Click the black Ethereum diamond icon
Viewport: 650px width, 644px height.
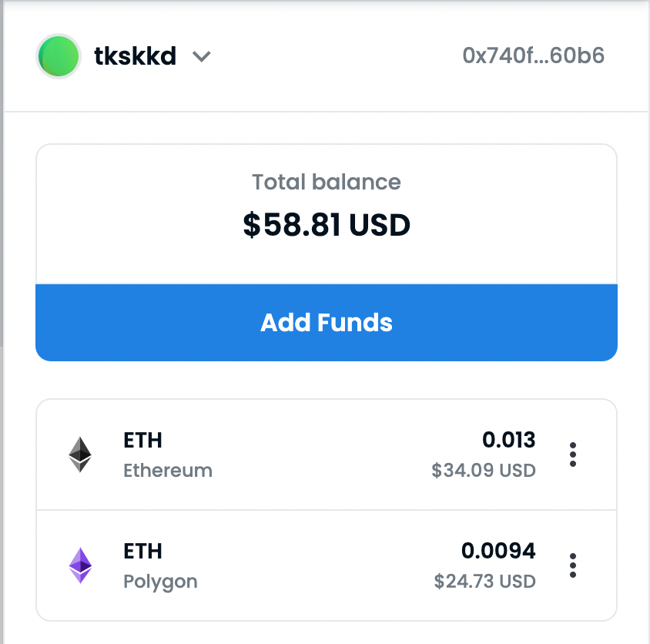tap(80, 454)
